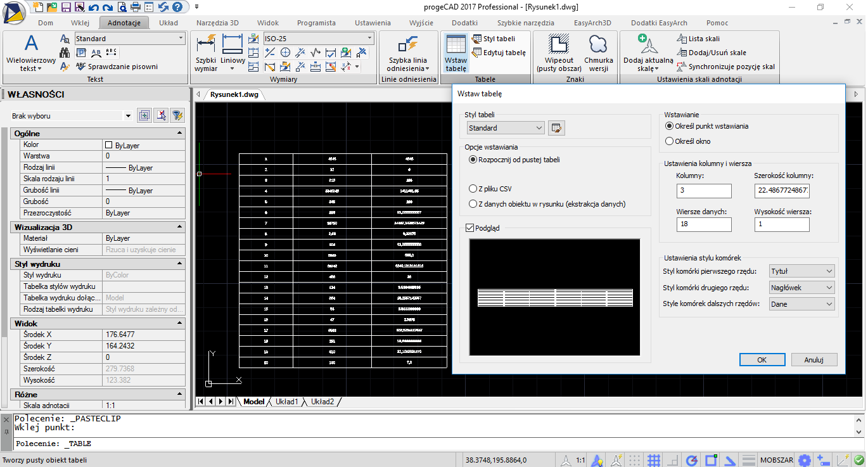
Task: Open the Układ1 layout tab
Action: 286,402
